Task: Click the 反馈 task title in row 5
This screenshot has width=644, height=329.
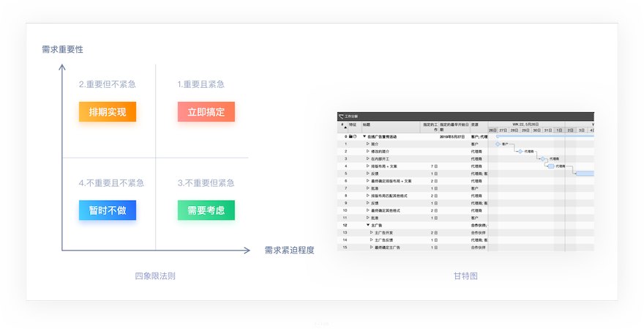Action: point(375,174)
